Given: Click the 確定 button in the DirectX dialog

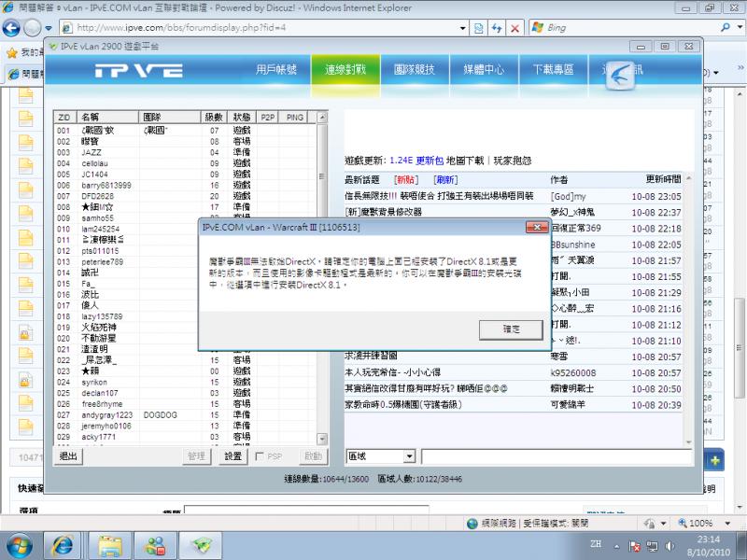Looking at the screenshot, I should click(x=511, y=329).
